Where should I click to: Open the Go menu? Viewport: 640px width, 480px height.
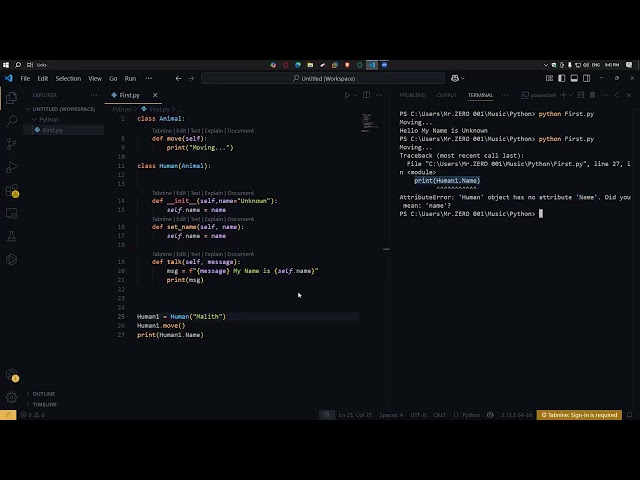tap(113, 78)
